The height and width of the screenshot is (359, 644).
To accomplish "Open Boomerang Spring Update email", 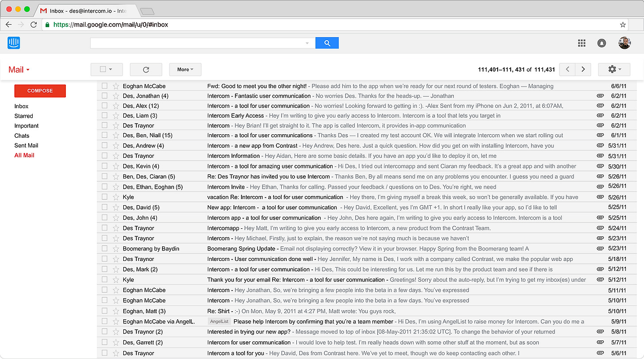I will pos(241,248).
